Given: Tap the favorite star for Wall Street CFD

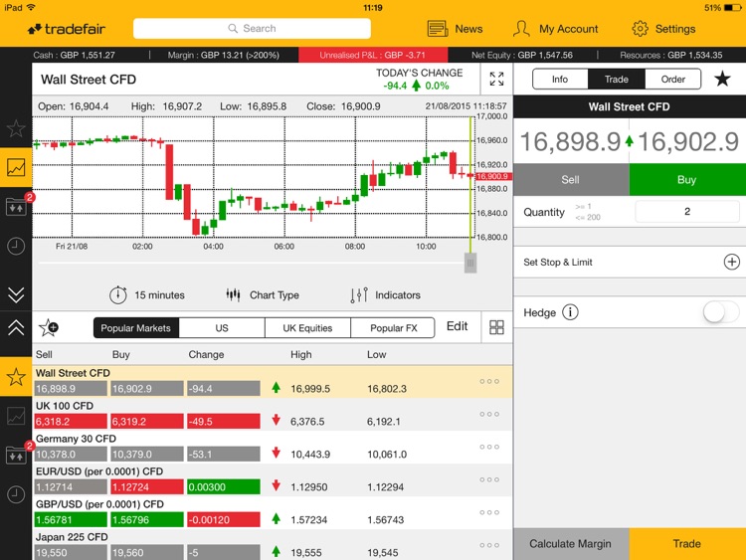Looking at the screenshot, I should click(722, 80).
